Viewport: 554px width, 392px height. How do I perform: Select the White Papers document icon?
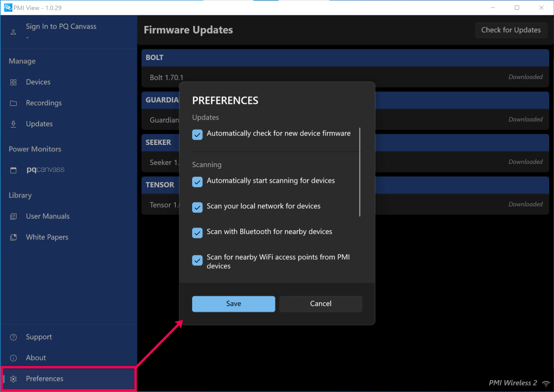click(x=13, y=237)
